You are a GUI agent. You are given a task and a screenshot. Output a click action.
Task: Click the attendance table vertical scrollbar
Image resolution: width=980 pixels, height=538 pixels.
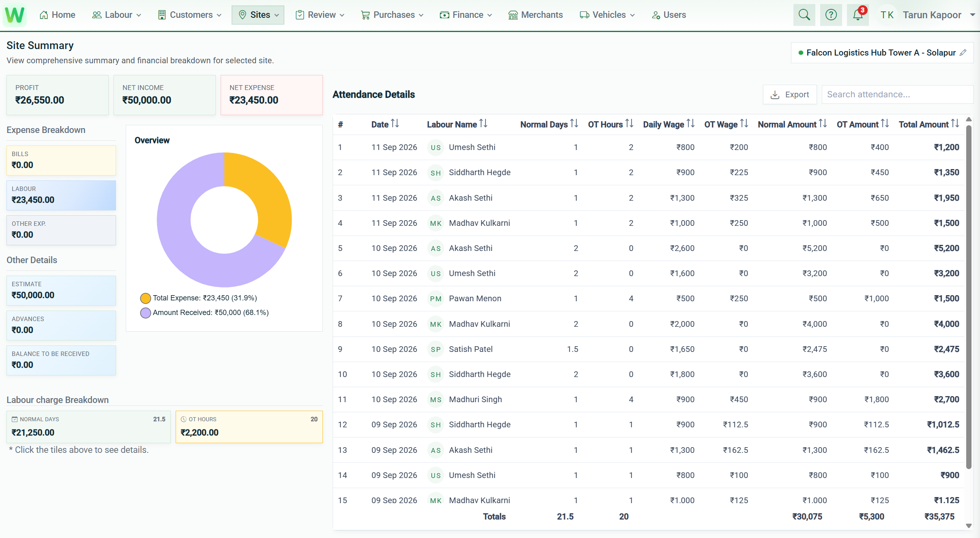click(969, 297)
